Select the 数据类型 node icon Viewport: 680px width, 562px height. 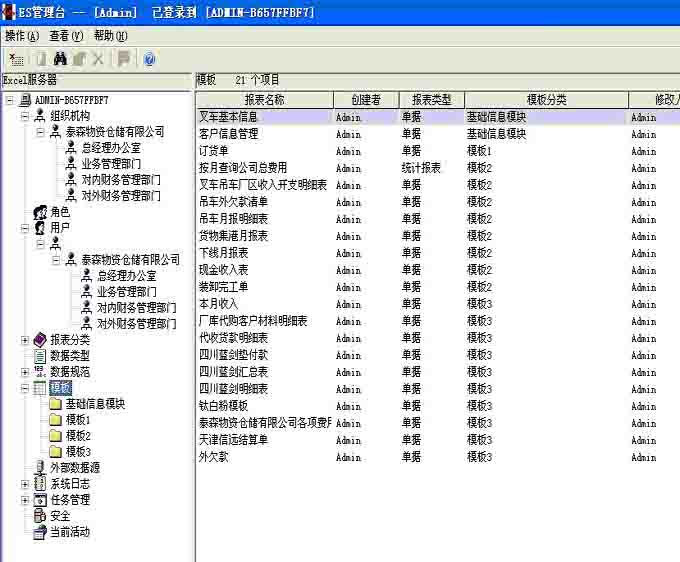[x=40, y=356]
